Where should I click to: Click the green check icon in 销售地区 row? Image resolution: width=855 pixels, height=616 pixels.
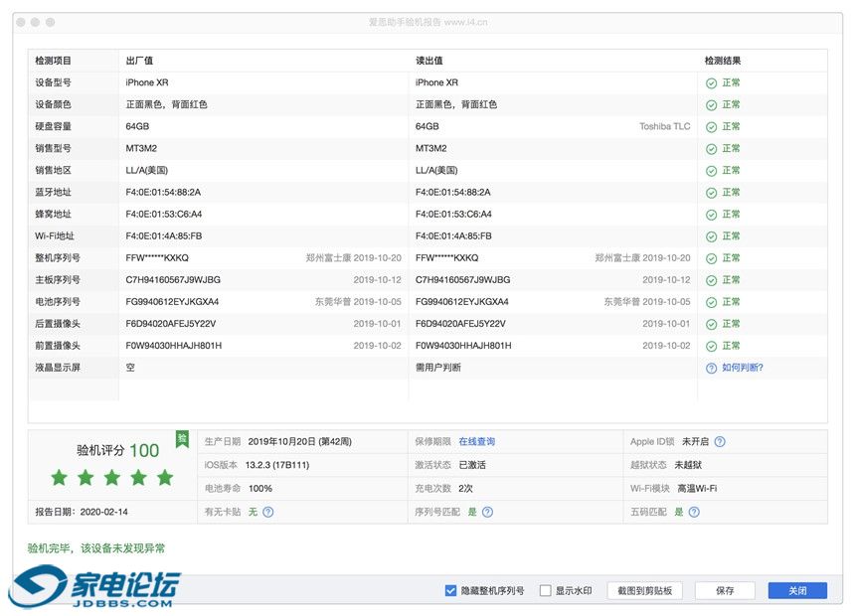tap(711, 171)
